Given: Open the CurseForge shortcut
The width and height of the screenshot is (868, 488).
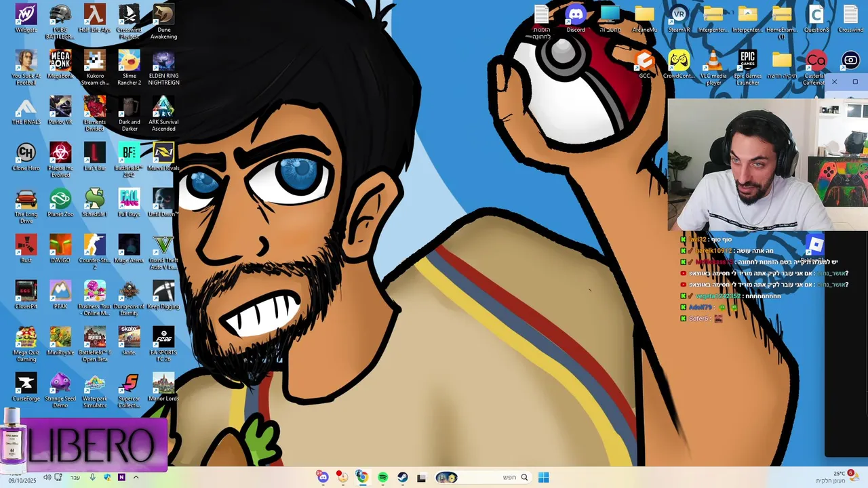Looking at the screenshot, I should (26, 388).
